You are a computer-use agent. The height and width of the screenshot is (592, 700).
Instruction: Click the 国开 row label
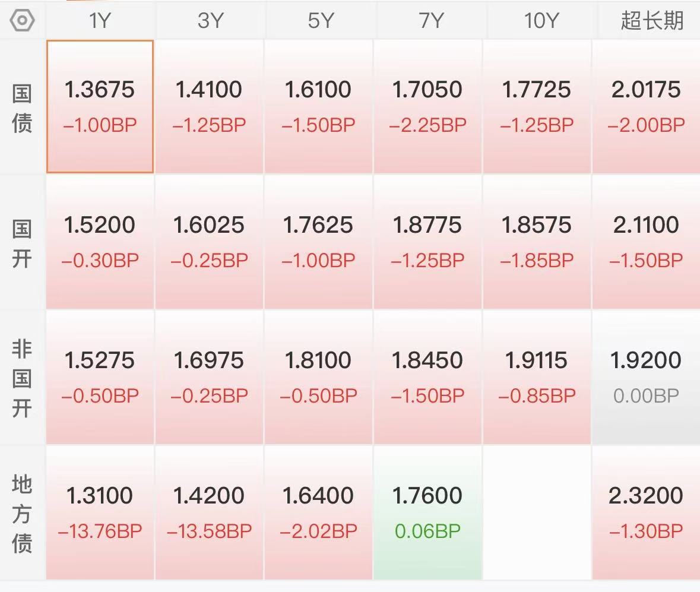22,243
